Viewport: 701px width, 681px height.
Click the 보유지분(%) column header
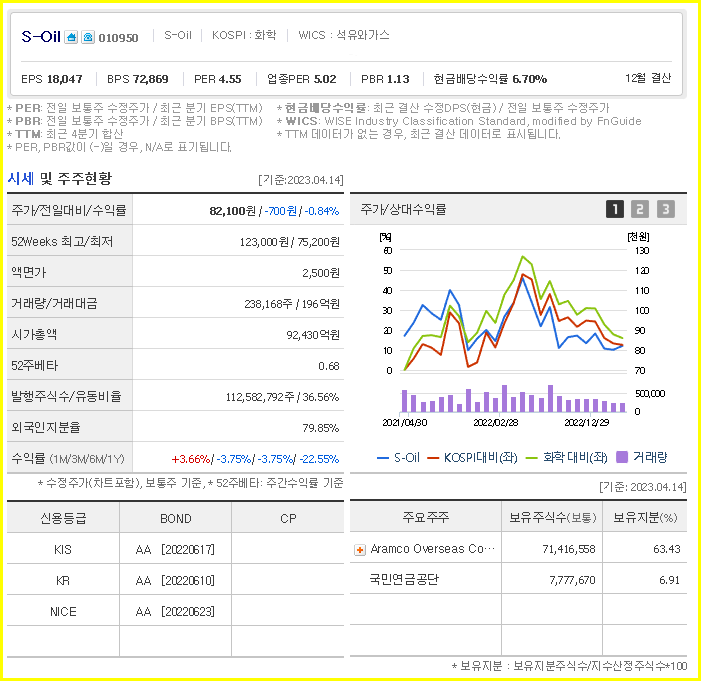[x=645, y=517]
